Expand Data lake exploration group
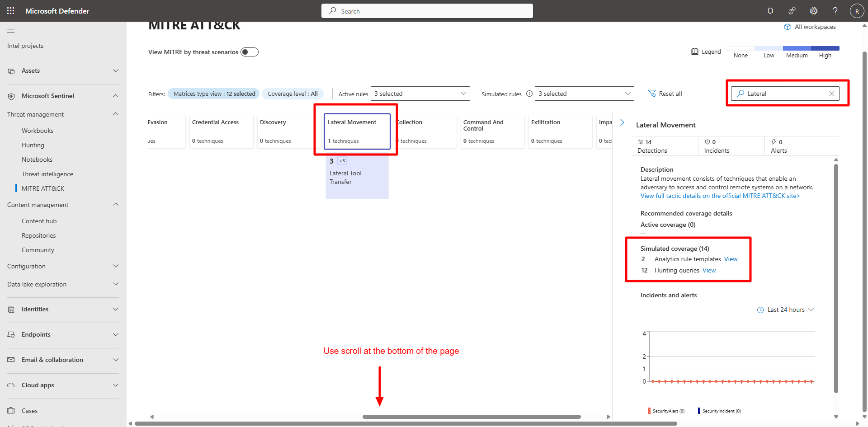The image size is (868, 427). click(116, 284)
